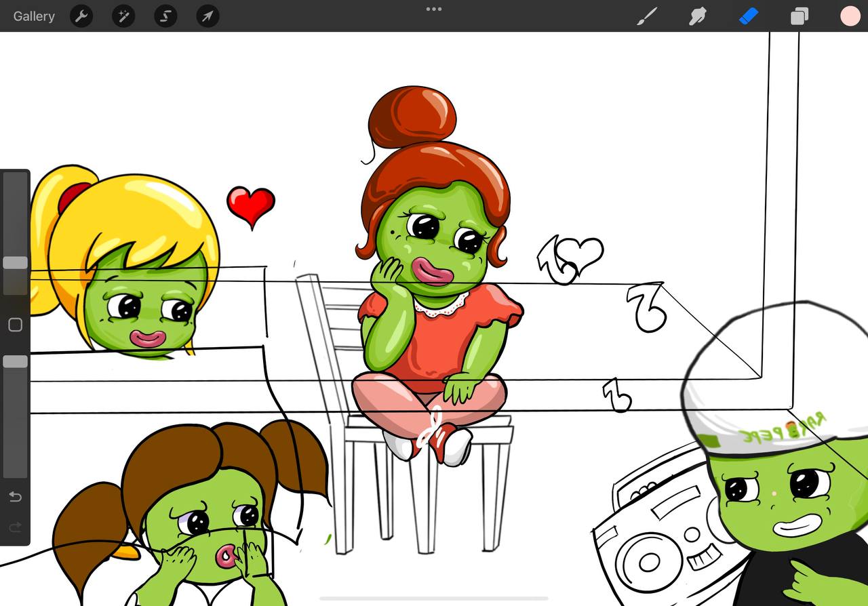Select the Eraser tool
This screenshot has width=868, height=606.
tap(748, 16)
